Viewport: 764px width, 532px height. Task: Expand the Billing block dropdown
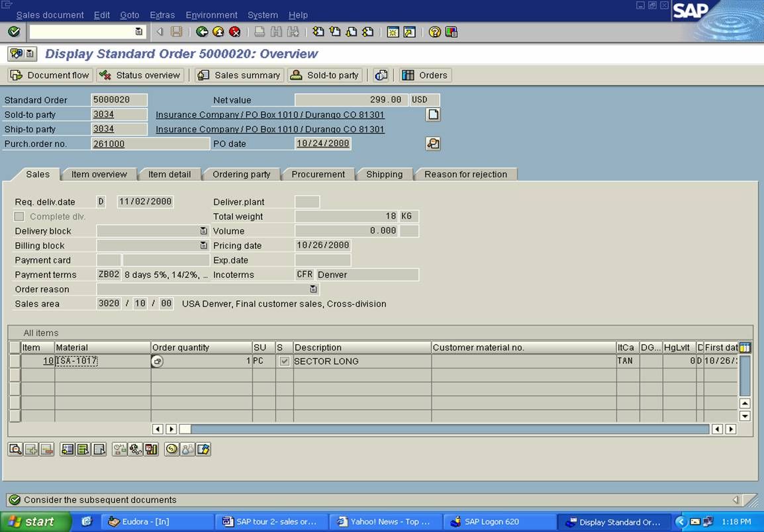point(204,245)
